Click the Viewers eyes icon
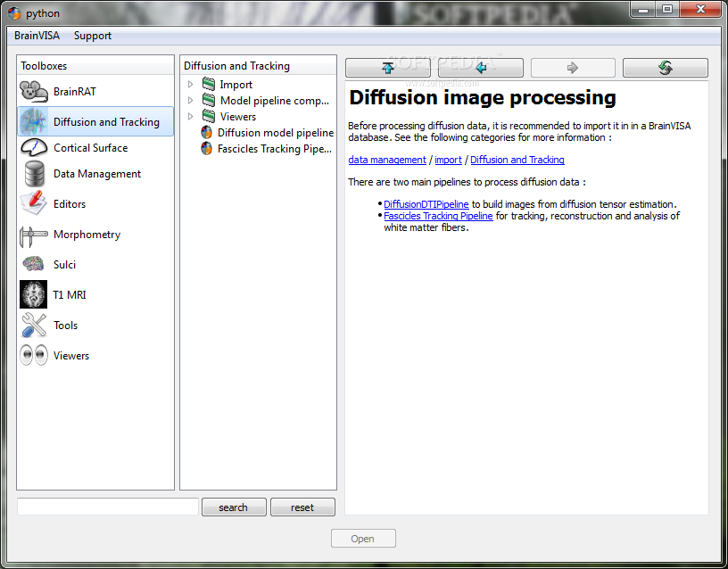 point(33,355)
